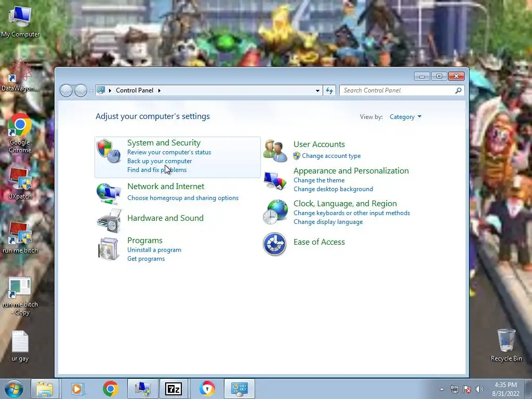This screenshot has width=532, height=399.
Task: Open the Programs category heading
Action: click(x=145, y=240)
